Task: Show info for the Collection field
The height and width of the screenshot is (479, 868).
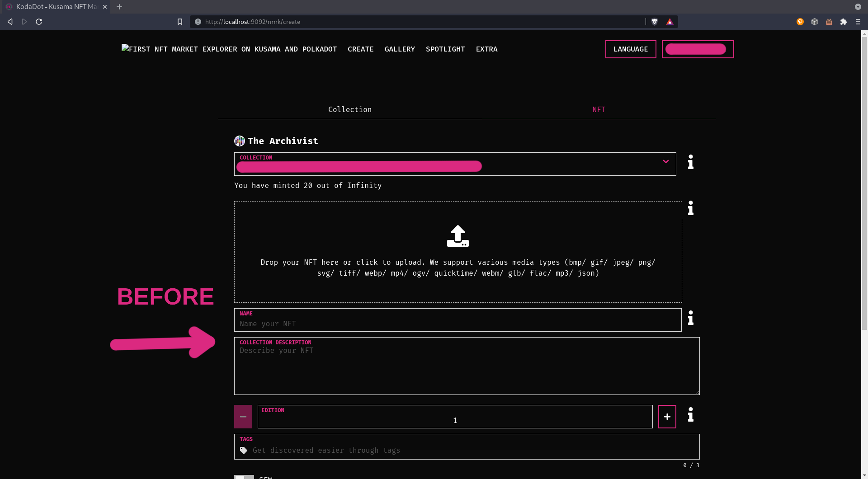Action: coord(691,162)
